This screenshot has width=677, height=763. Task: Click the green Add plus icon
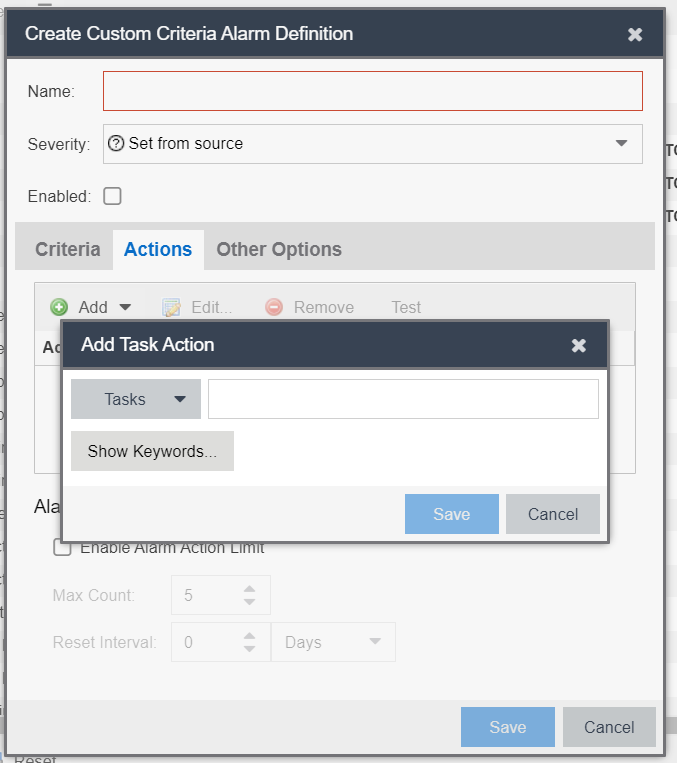click(x=59, y=307)
